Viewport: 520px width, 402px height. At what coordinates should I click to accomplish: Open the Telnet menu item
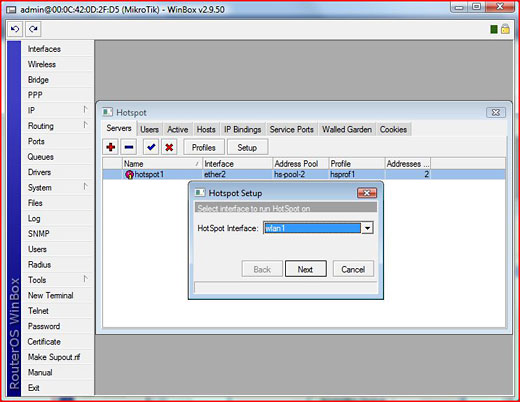coord(38,311)
